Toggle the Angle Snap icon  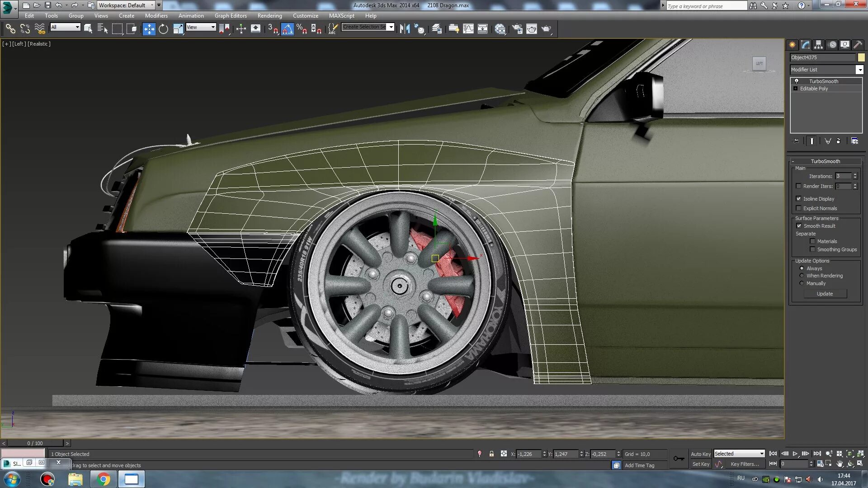[288, 29]
